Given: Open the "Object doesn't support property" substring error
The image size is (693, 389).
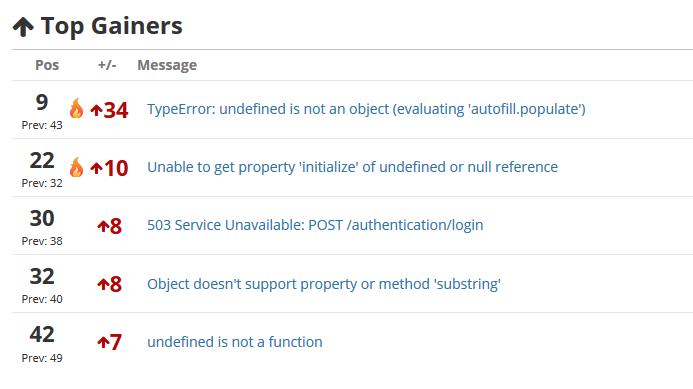Looking at the screenshot, I should pos(324,284).
